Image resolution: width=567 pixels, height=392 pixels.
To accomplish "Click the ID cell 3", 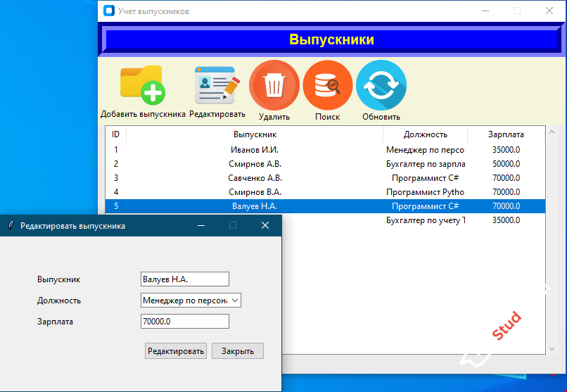I will point(115,178).
